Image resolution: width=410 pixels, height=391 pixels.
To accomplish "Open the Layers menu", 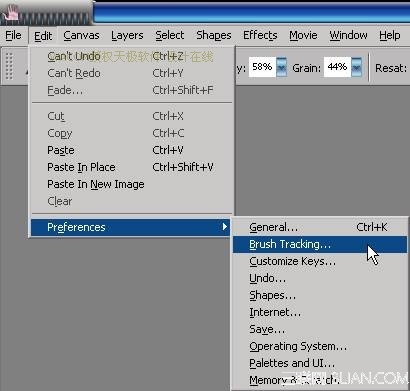I will tap(127, 35).
